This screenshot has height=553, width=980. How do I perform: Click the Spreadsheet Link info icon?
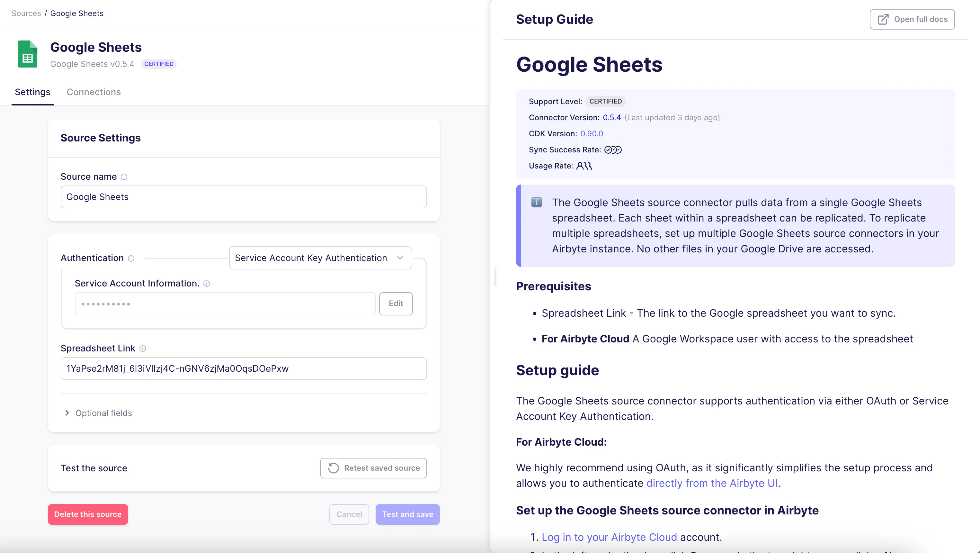143,349
